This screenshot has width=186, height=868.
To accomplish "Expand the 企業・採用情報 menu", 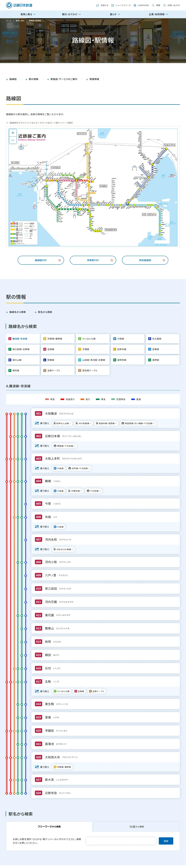I will pos(158,14).
